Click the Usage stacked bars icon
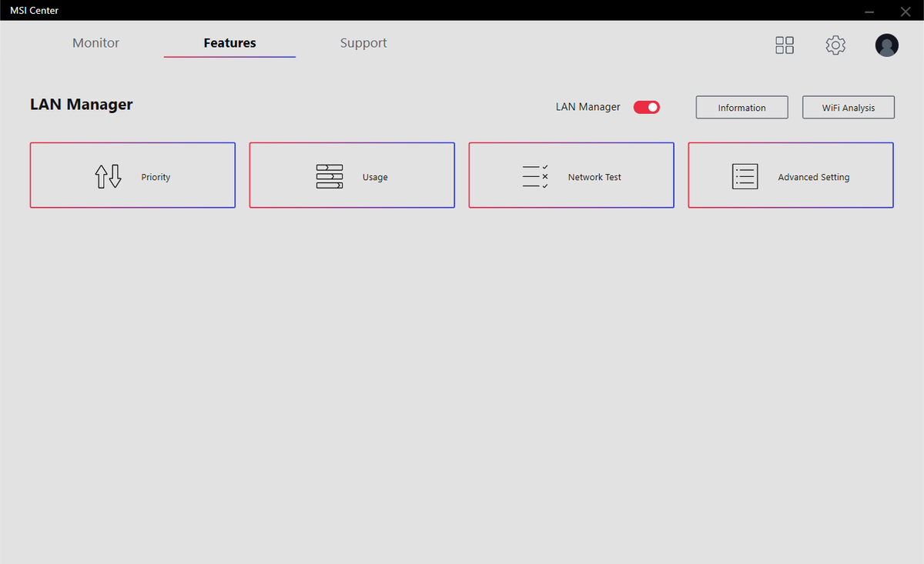The width and height of the screenshot is (924, 564). [330, 176]
